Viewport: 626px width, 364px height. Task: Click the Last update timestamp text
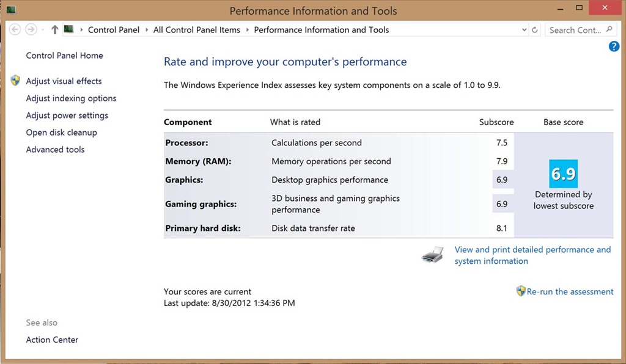(229, 303)
